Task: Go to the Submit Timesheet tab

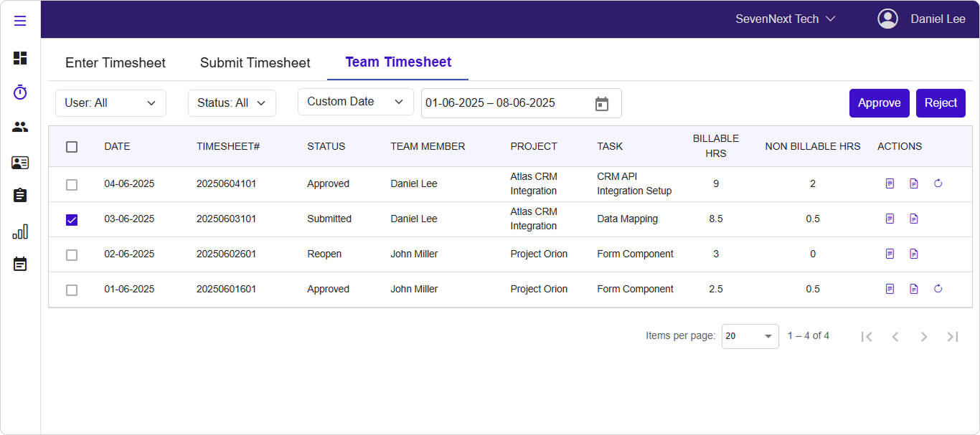Action: [255, 63]
